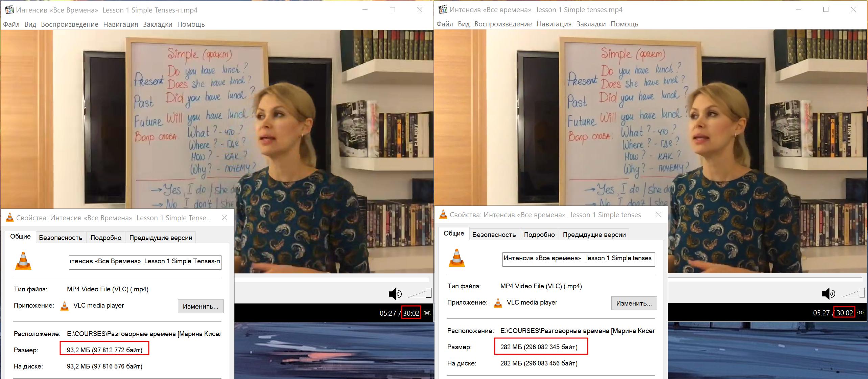
Task: Switch to Подробно tab in left properties
Action: [x=106, y=238]
